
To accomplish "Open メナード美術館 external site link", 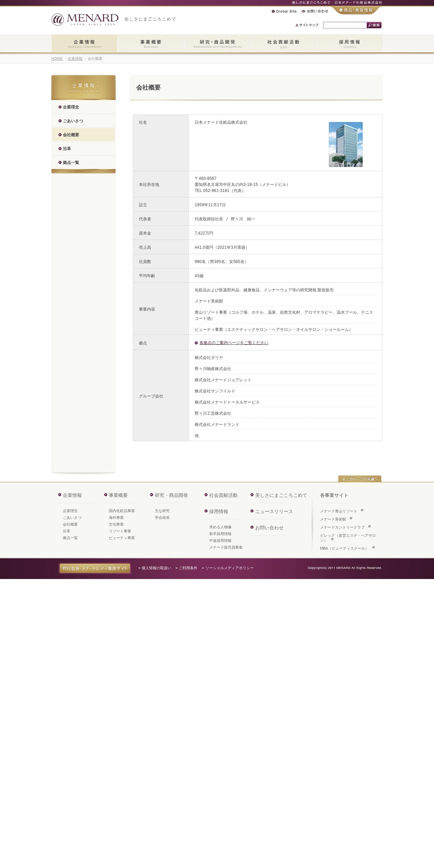I will click(333, 519).
